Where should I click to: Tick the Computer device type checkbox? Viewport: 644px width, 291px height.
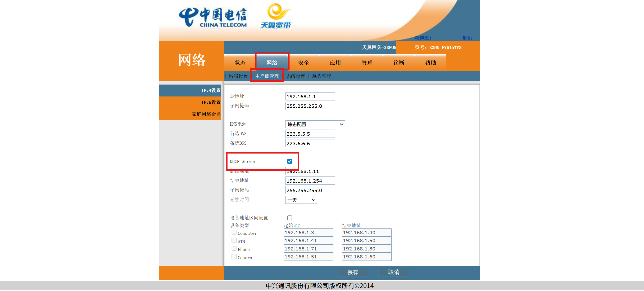234,232
